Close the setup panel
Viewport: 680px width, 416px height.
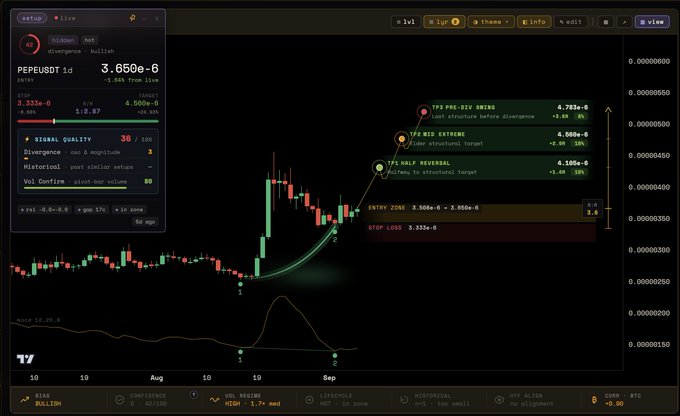pos(157,18)
